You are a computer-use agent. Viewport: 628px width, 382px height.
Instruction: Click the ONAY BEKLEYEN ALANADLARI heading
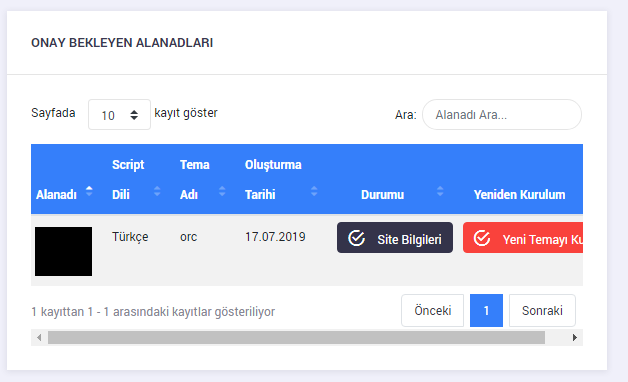tap(122, 43)
